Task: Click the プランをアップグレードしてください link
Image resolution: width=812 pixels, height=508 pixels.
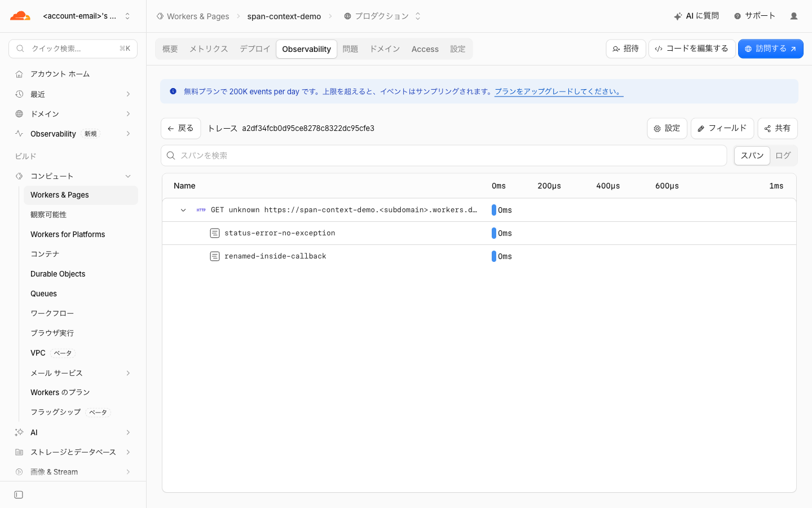Action: pos(559,91)
